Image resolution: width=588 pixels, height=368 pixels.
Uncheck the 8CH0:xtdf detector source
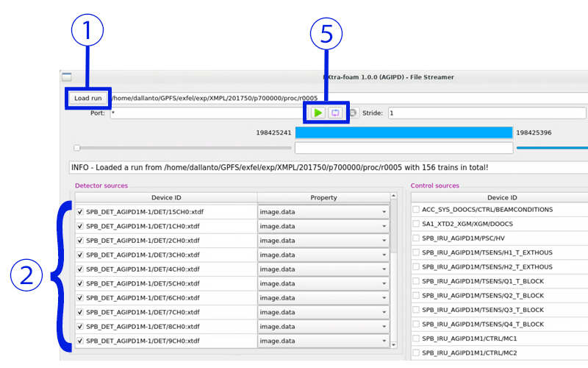pos(80,326)
